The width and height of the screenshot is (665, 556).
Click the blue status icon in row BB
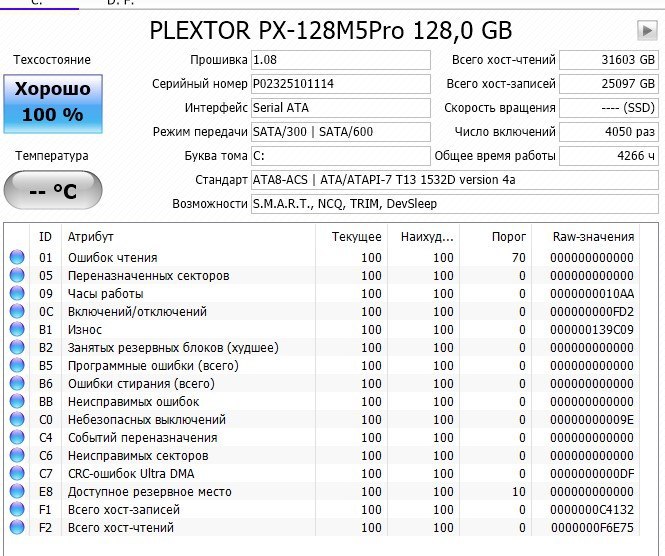[x=17, y=401]
